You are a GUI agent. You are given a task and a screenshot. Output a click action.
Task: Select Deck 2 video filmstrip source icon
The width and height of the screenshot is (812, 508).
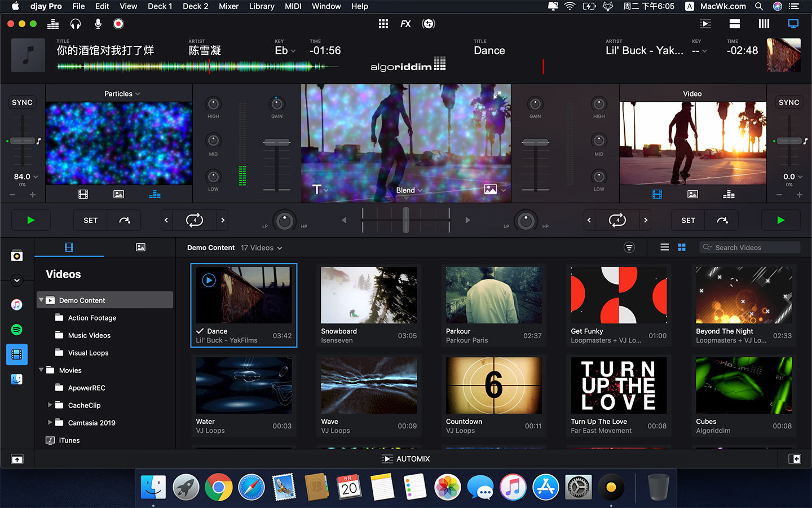click(657, 194)
